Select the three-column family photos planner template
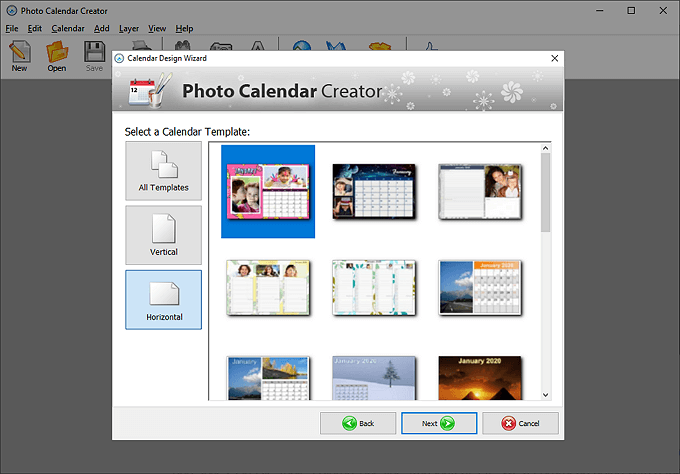 tap(268, 288)
